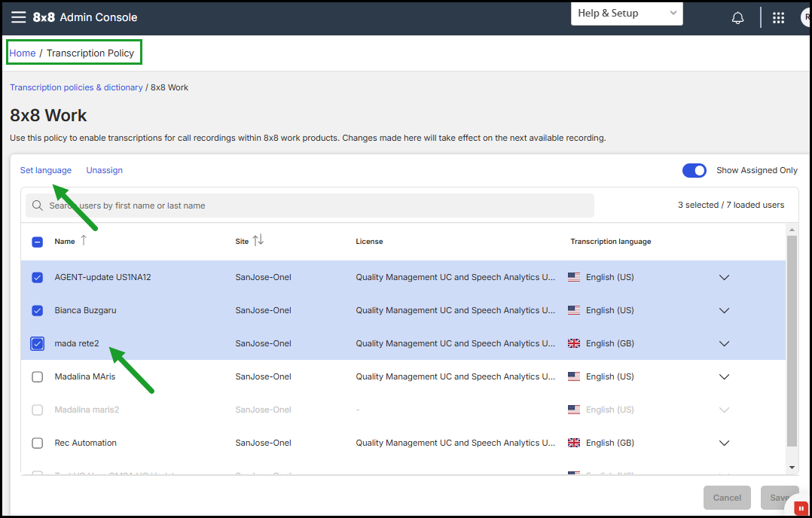
Task: Click the search magnifier icon
Action: tap(38, 206)
